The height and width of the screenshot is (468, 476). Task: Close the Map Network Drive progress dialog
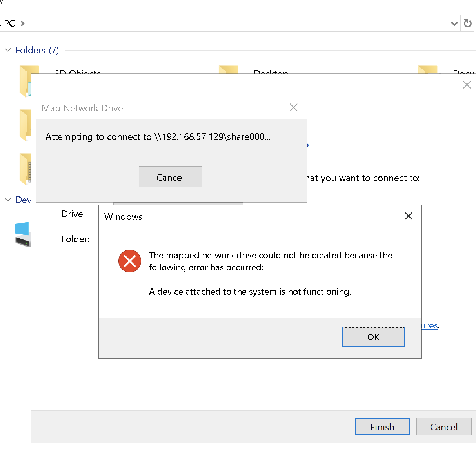[x=294, y=107]
